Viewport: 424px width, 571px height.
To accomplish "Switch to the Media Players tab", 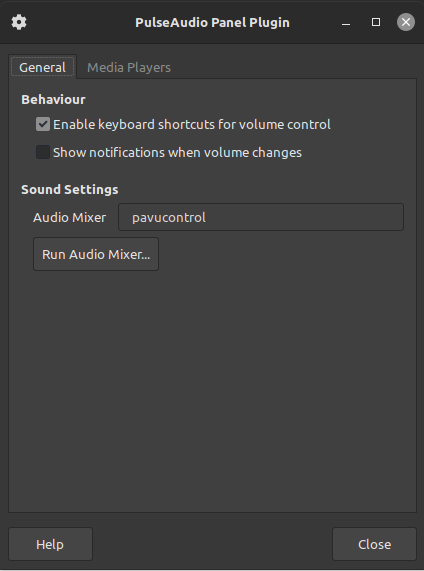I will (x=129, y=67).
